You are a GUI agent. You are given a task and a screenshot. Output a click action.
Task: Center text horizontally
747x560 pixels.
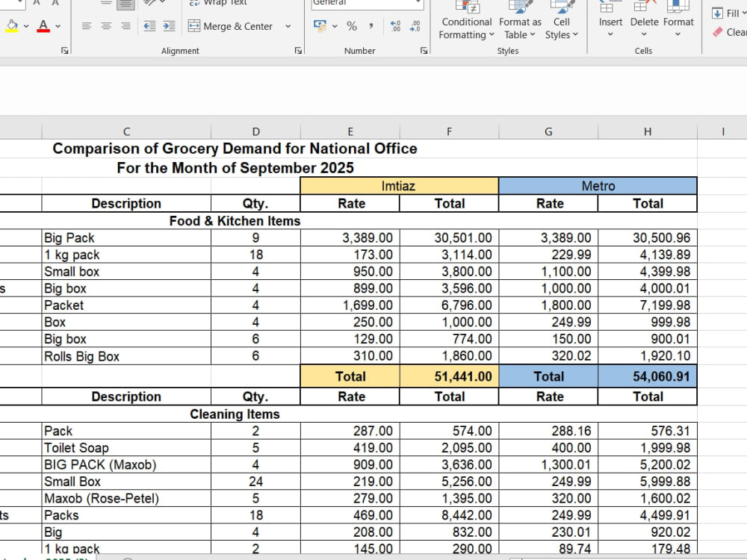coord(106,26)
